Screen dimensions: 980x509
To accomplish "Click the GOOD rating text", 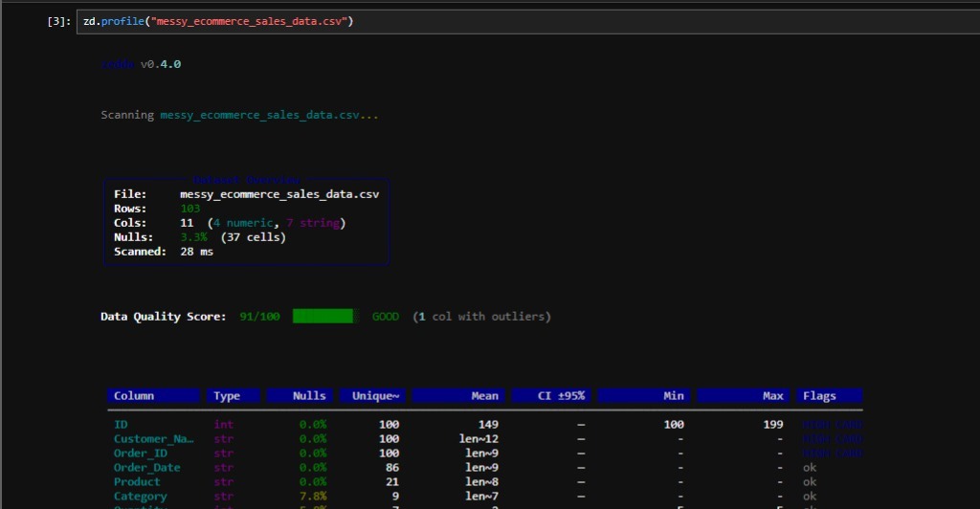I will [386, 317].
